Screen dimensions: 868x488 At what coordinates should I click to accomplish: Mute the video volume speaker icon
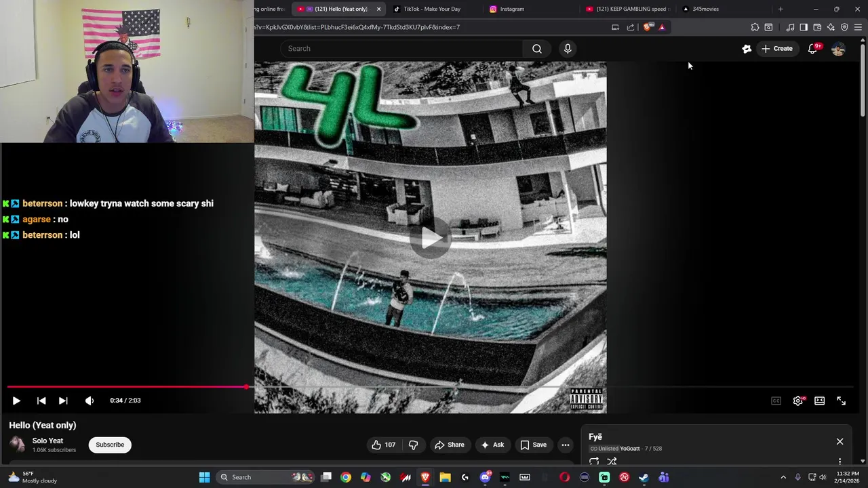(x=89, y=401)
